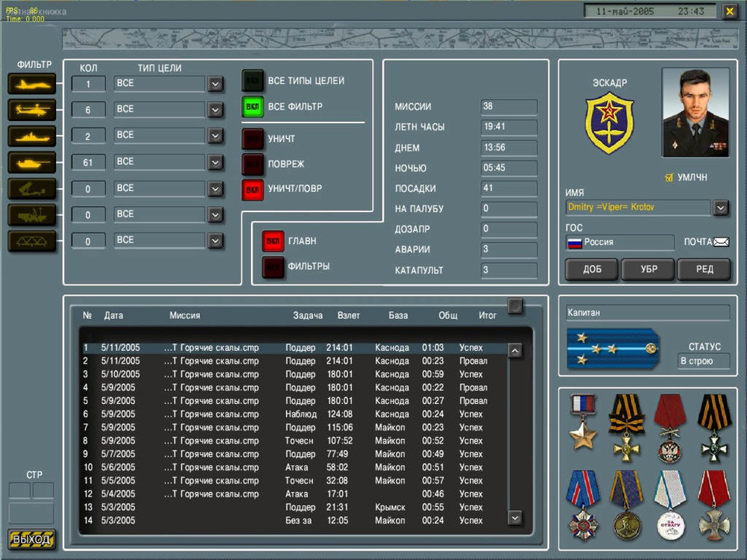The image size is (747, 560).
Task: Open the pilot name dropdown
Action: coord(720,208)
